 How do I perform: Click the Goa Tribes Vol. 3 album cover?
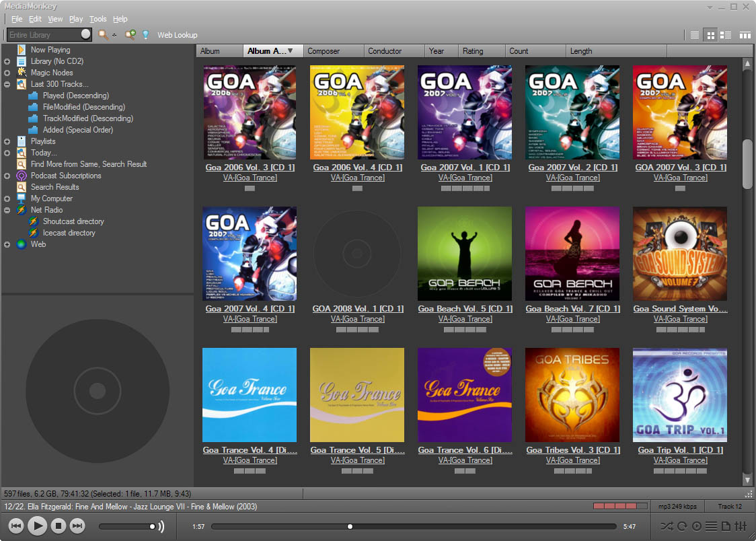coord(572,395)
